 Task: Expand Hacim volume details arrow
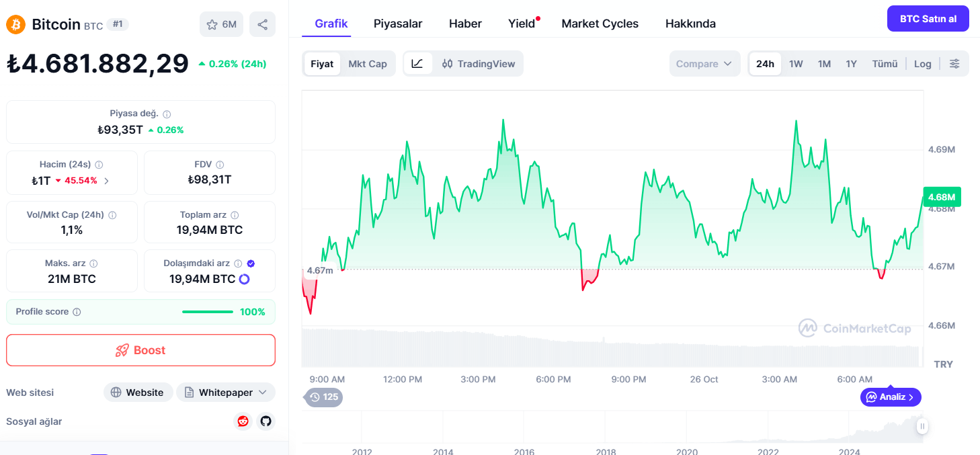point(106,180)
